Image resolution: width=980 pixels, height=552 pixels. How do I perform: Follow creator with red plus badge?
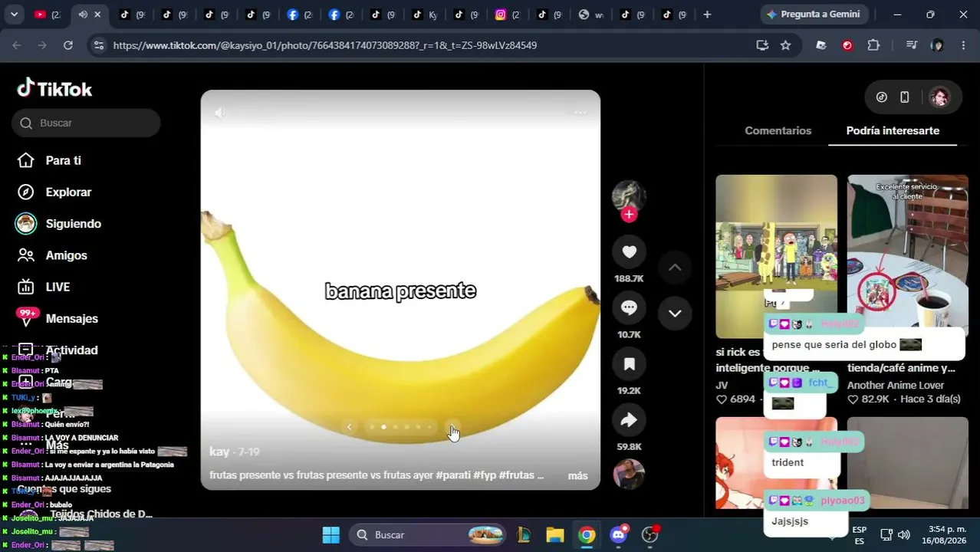pos(629,215)
